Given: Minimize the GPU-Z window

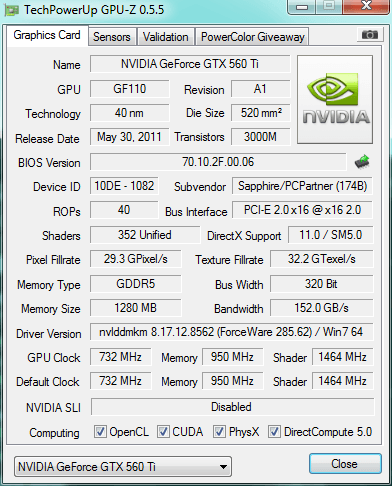Looking at the screenshot, I should [302, 7].
